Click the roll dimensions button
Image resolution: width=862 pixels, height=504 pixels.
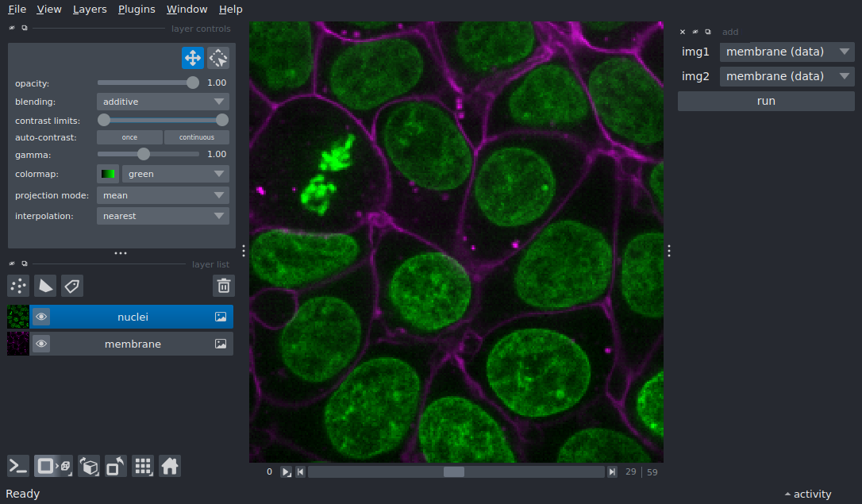tap(90, 466)
